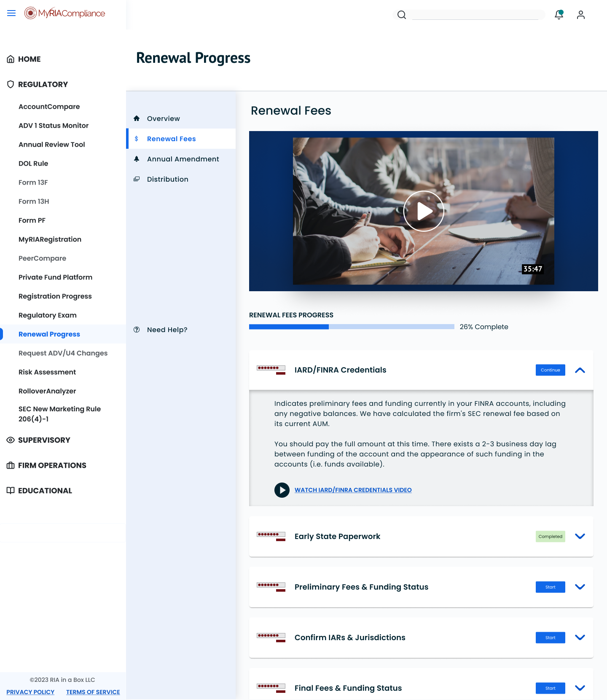
Task: Click the Home house icon in sidebar
Action: tap(11, 59)
